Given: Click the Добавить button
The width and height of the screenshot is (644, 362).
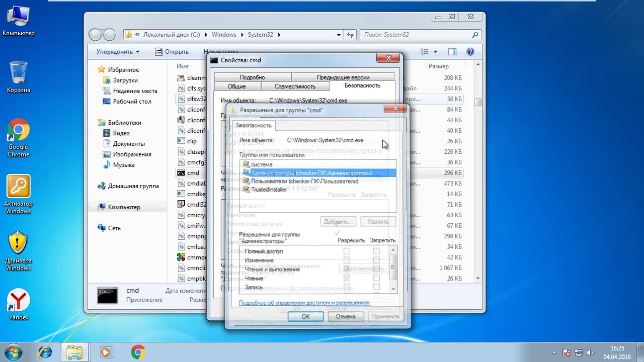Looking at the screenshot, I should 338,221.
